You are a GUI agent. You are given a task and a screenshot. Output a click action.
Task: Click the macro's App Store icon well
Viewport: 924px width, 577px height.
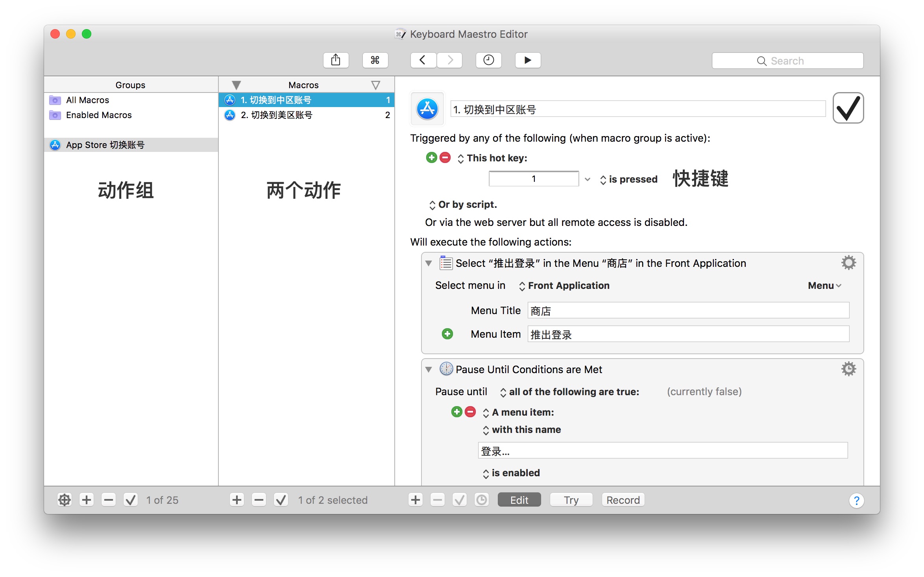(427, 109)
